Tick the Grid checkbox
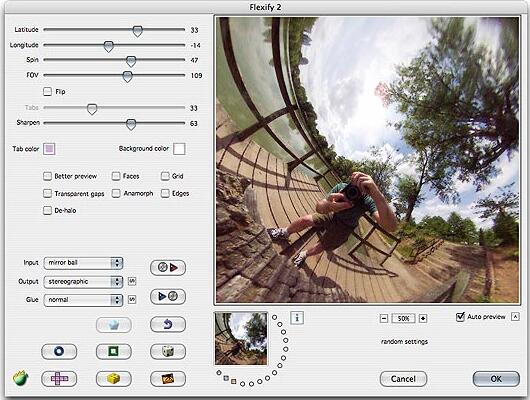This screenshot has height=400, width=530. point(165,176)
